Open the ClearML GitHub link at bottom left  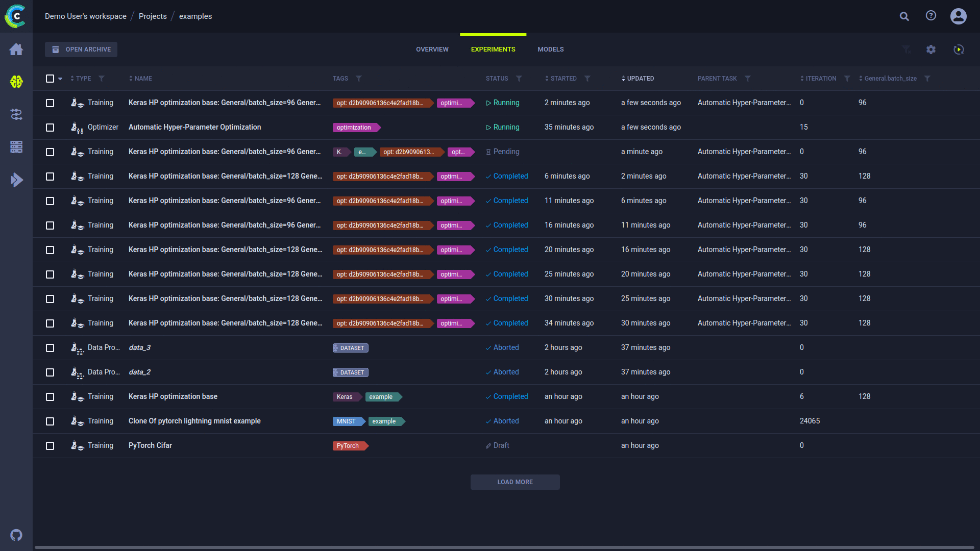(x=16, y=535)
